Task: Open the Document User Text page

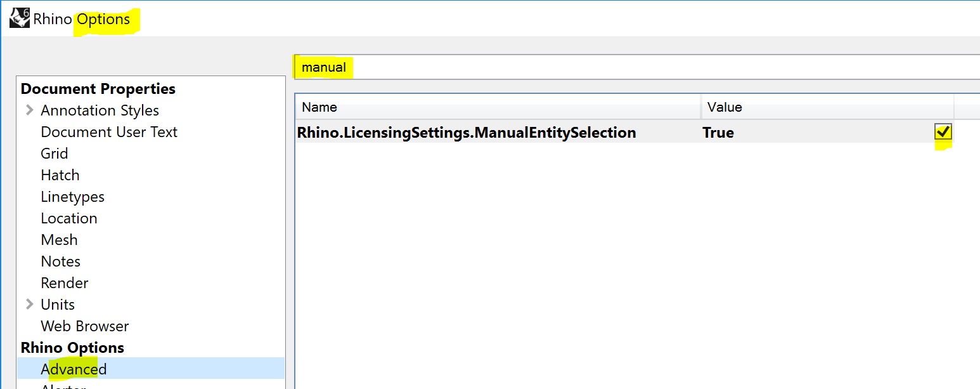Action: tap(109, 132)
